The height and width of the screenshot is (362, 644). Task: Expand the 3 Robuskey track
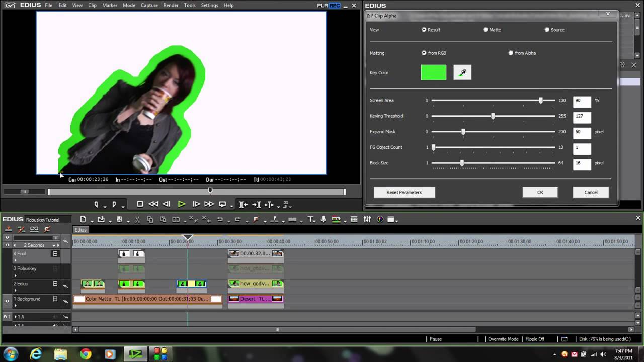point(15,275)
